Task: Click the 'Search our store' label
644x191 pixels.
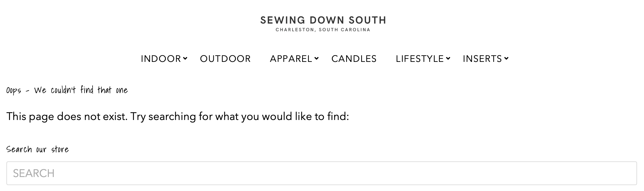Action: tap(38, 149)
